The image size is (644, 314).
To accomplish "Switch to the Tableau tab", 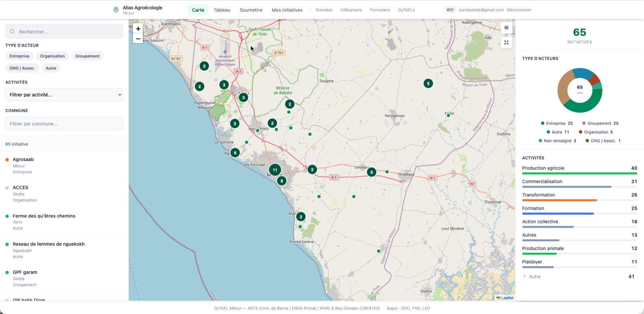I will 222,10.
